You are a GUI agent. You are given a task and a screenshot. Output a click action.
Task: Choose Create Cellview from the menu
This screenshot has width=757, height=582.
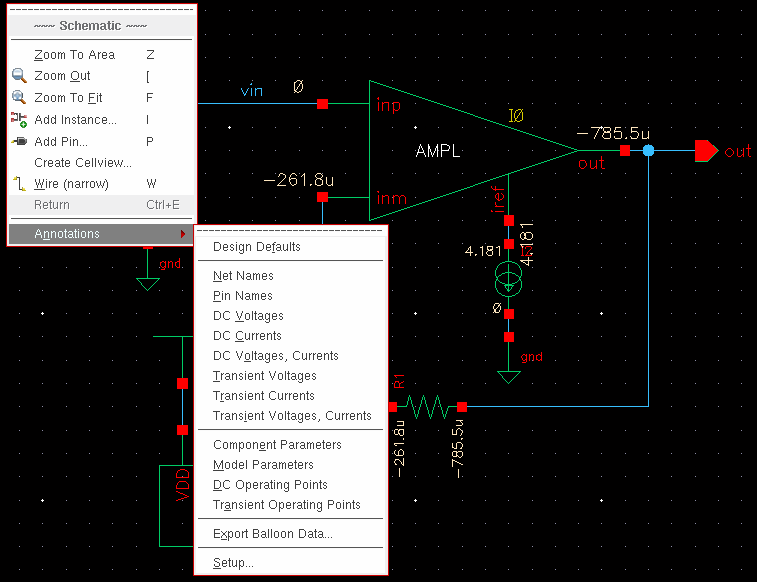82,163
